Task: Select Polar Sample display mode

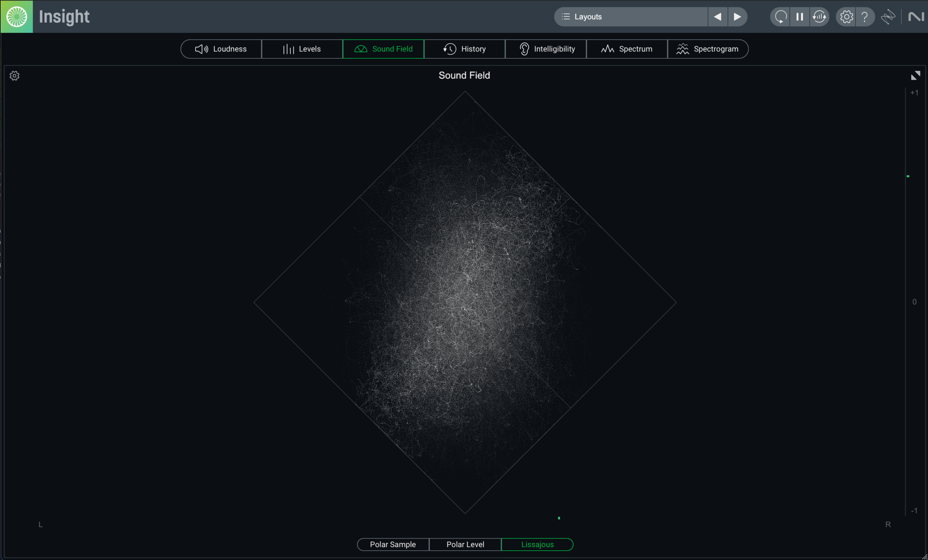Action: (393, 544)
